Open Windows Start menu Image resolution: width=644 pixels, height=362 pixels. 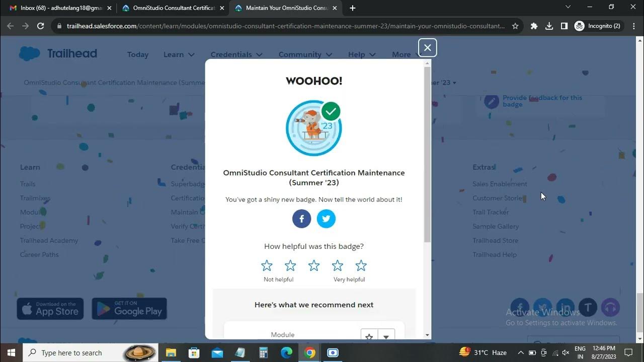11,352
